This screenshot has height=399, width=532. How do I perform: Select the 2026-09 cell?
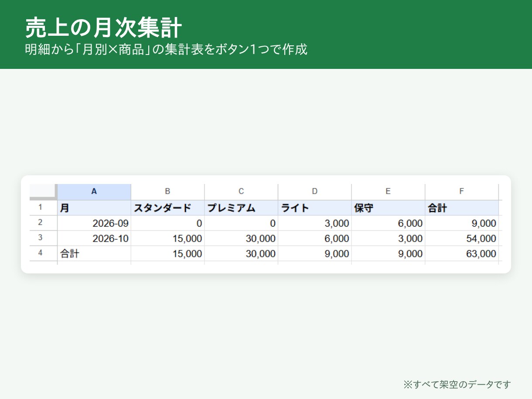point(94,223)
